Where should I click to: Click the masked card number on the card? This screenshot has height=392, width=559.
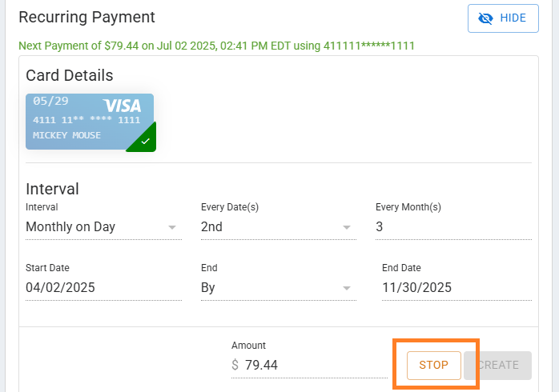click(86, 120)
